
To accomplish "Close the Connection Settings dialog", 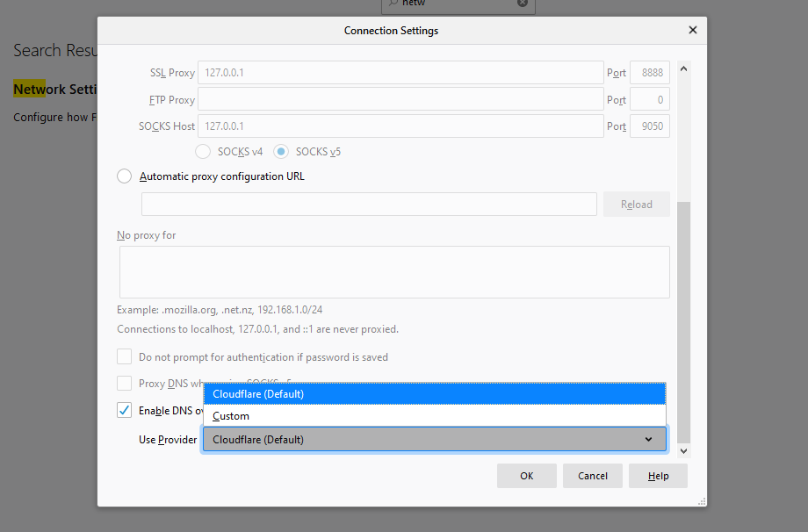I will click(x=692, y=30).
